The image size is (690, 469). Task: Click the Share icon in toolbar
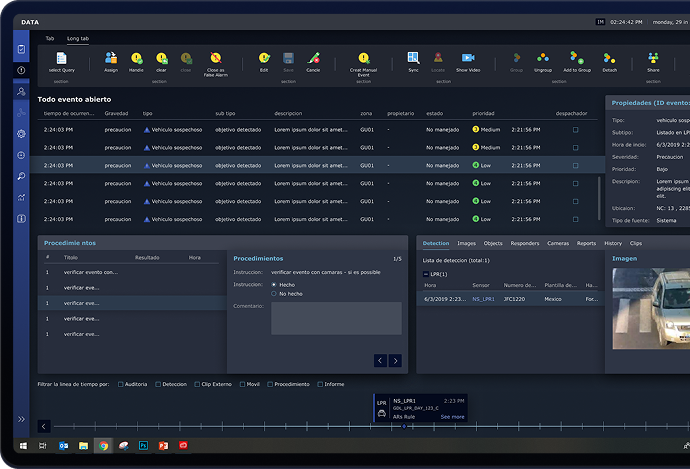[653, 59]
